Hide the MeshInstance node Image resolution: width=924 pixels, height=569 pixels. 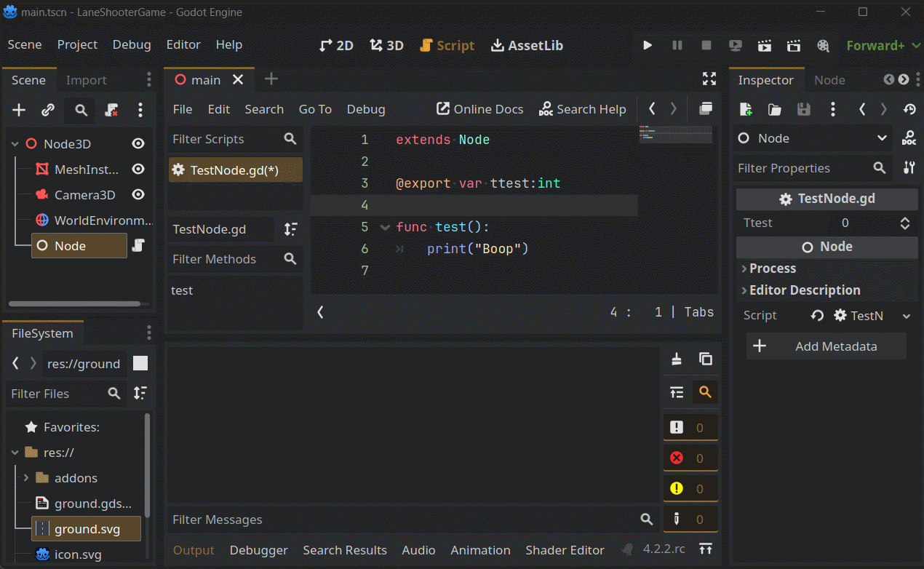[138, 169]
